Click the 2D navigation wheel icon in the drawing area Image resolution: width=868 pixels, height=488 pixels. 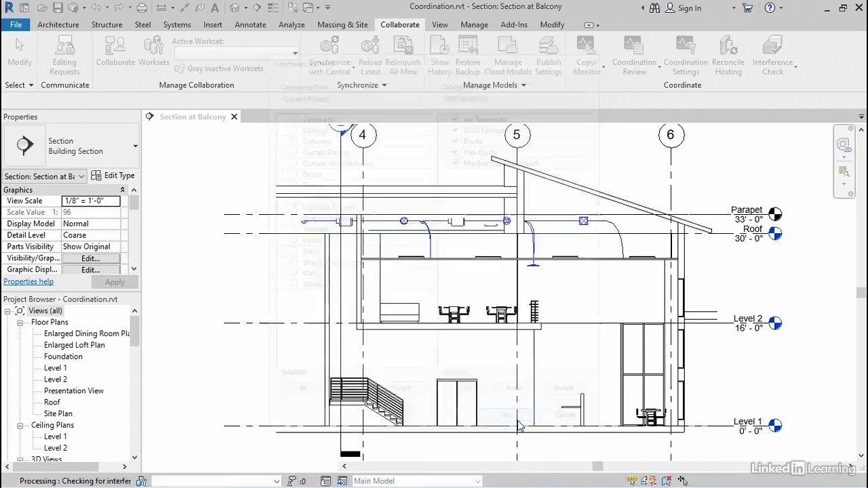coord(844,145)
